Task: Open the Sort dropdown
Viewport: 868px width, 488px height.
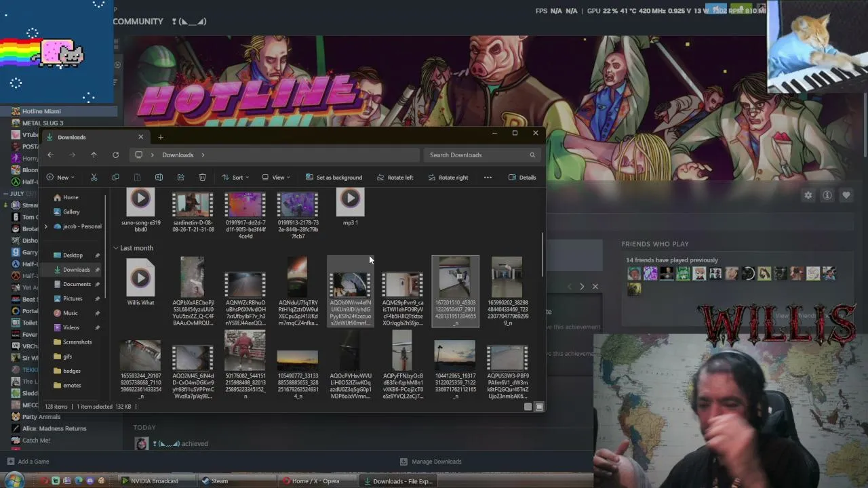Action: (x=235, y=178)
